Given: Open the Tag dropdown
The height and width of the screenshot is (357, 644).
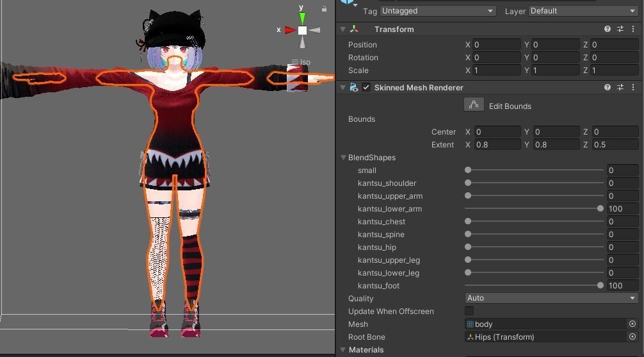Looking at the screenshot, I should (438, 11).
